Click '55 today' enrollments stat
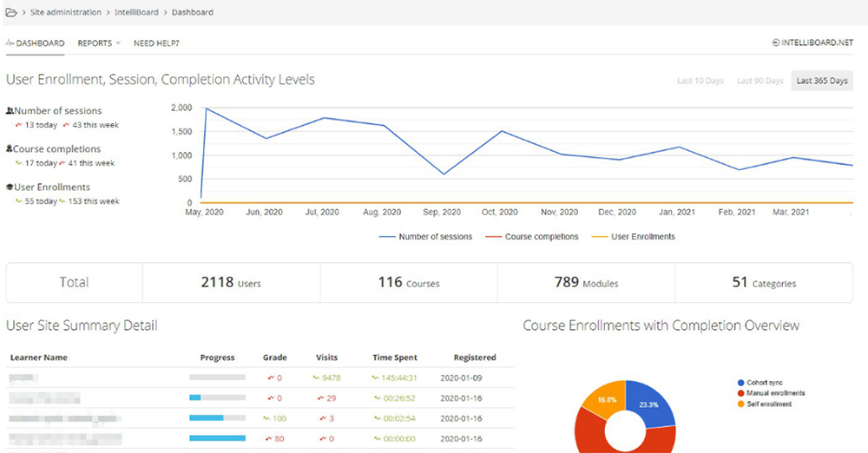Screen dimensions: 868x453 pyautogui.click(x=36, y=201)
